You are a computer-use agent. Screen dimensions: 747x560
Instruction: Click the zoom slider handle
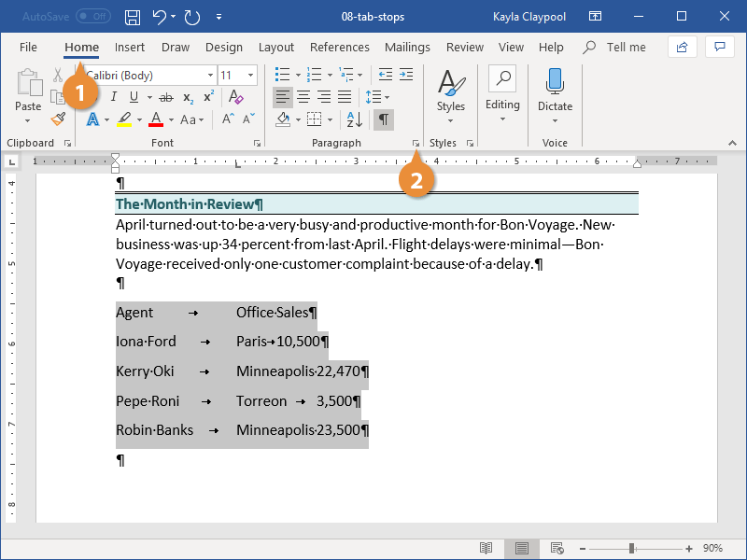pos(632,548)
